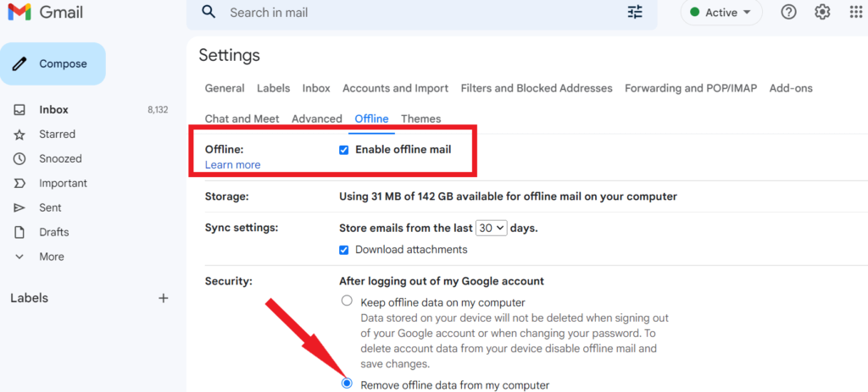The width and height of the screenshot is (868, 392).
Task: Open search filter options icon
Action: click(635, 12)
